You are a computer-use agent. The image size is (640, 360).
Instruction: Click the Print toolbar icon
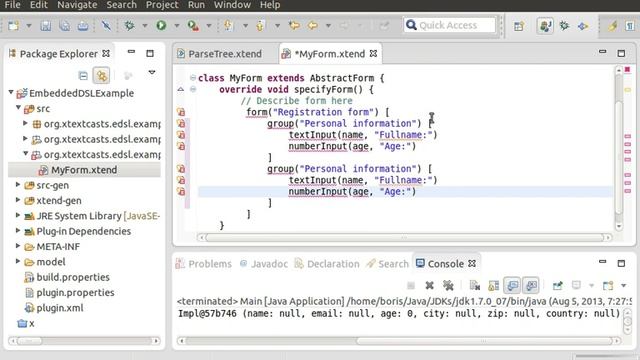pyautogui.click(x=83, y=26)
